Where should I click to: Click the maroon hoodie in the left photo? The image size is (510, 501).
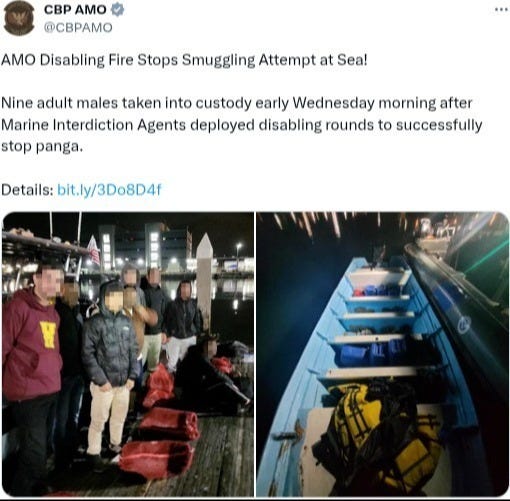tap(32, 345)
